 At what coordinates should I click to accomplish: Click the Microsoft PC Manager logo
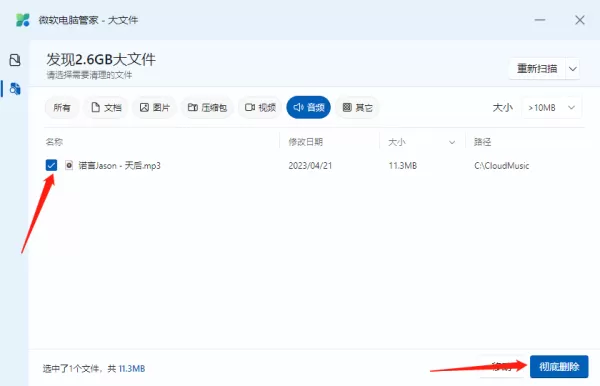(23, 20)
